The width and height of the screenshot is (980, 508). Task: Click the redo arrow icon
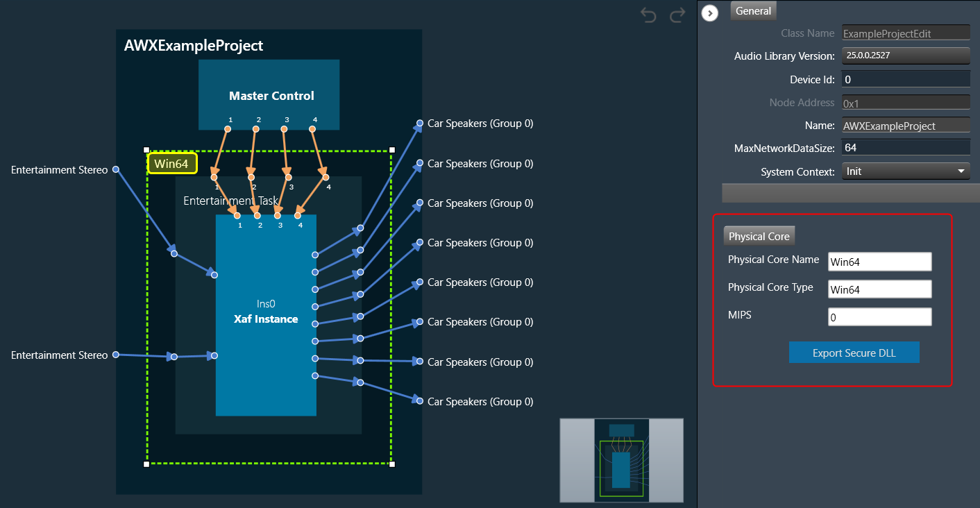[677, 15]
